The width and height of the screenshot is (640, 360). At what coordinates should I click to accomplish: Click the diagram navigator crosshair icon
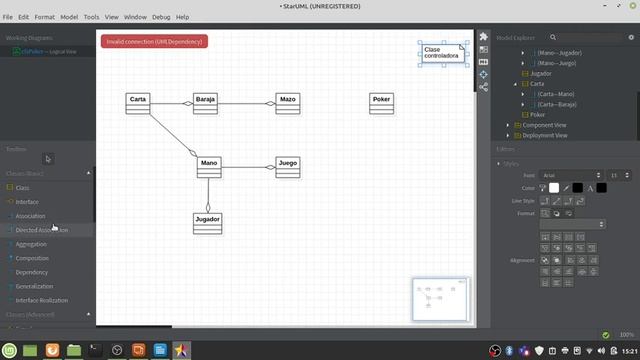tap(484, 74)
